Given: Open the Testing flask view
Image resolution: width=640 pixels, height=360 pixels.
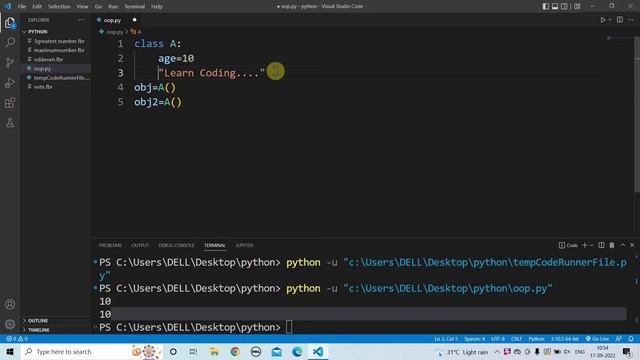Looking at the screenshot, I should click(x=10, y=122).
